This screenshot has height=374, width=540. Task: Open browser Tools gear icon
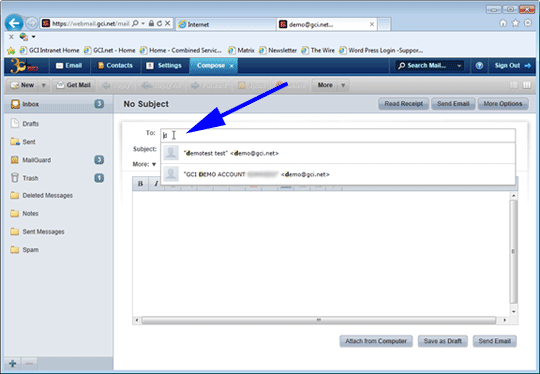[528, 23]
